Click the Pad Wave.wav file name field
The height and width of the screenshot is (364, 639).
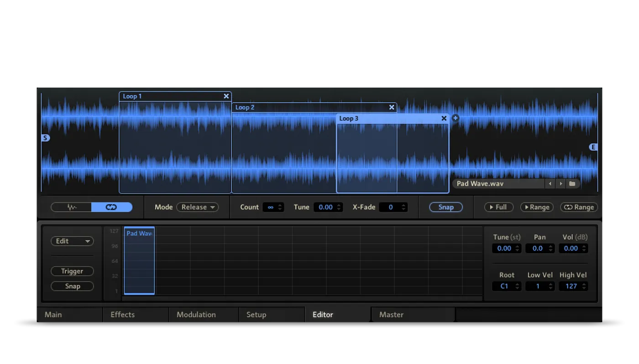[x=499, y=184]
